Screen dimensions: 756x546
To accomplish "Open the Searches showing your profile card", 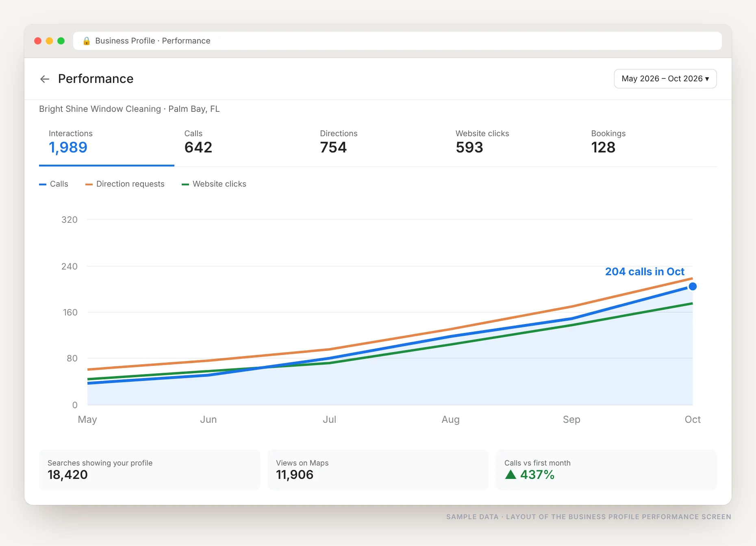I will click(150, 470).
